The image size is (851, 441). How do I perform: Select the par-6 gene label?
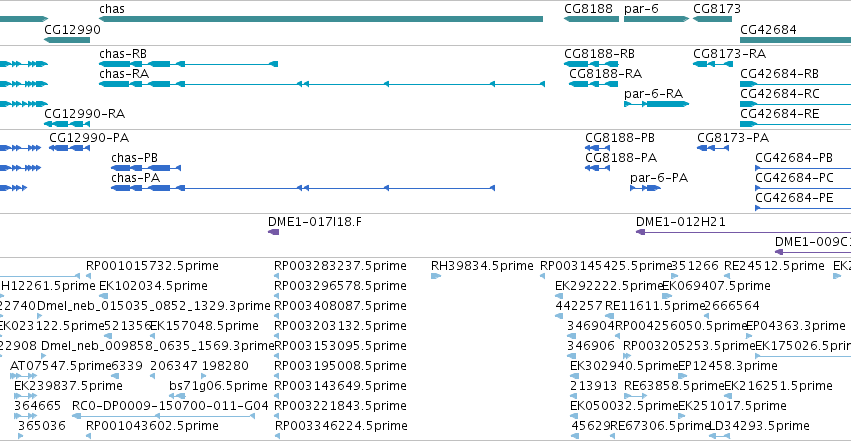coord(641,9)
